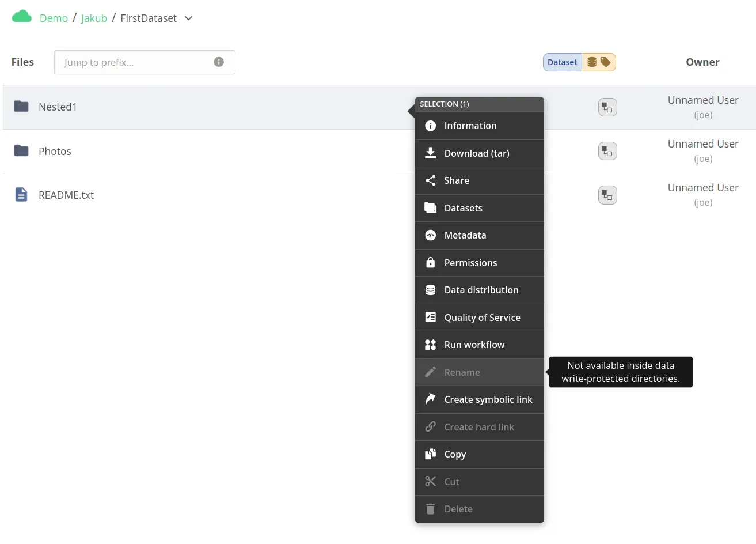Expand the FirstDataset breadcrumb dropdown
Viewport: 756px width, 544px height.
(x=188, y=18)
